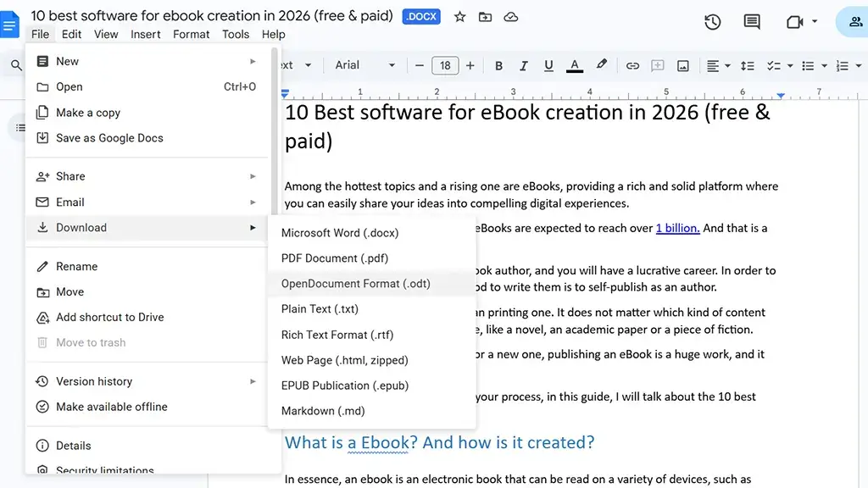Open version history with the clock icon
The width and height of the screenshot is (868, 488).
tap(712, 22)
